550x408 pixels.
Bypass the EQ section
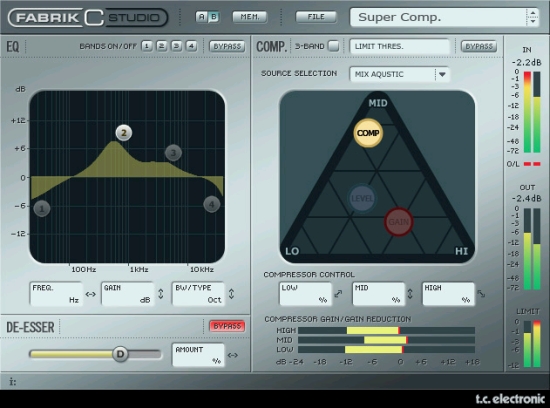[x=227, y=46]
